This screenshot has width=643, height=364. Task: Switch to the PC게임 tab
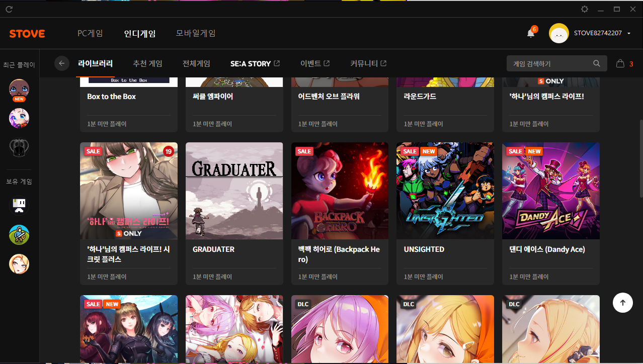point(90,34)
